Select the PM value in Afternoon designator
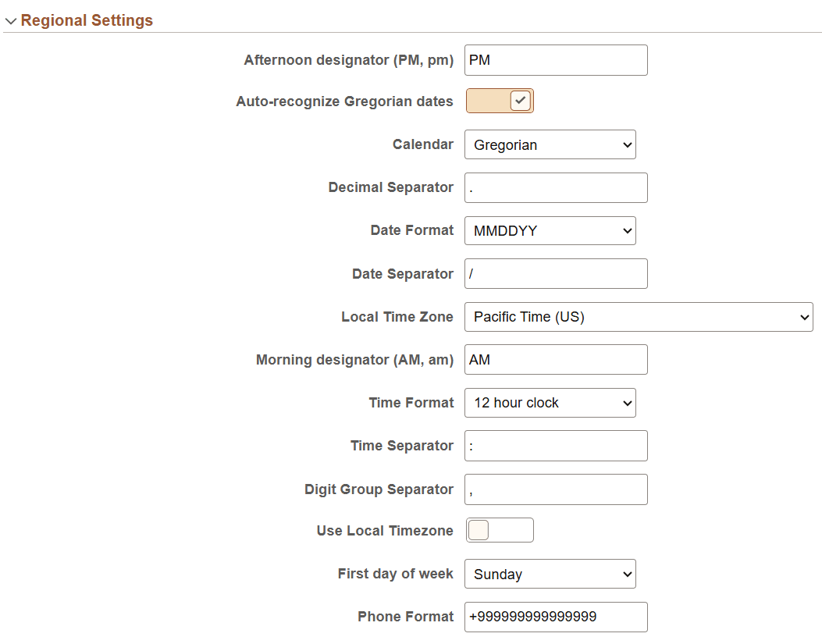Viewport: 822px width, 644px height. click(x=555, y=60)
